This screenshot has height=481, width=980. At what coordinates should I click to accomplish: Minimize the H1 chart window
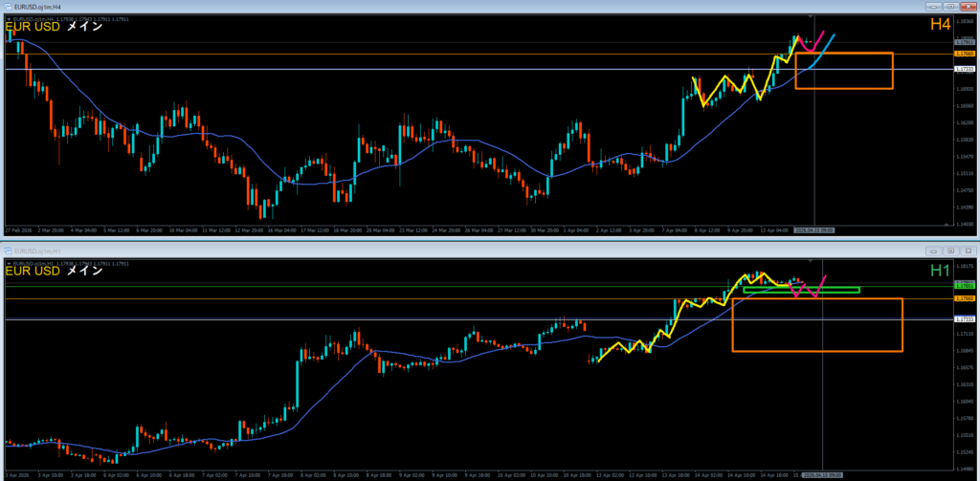(934, 250)
